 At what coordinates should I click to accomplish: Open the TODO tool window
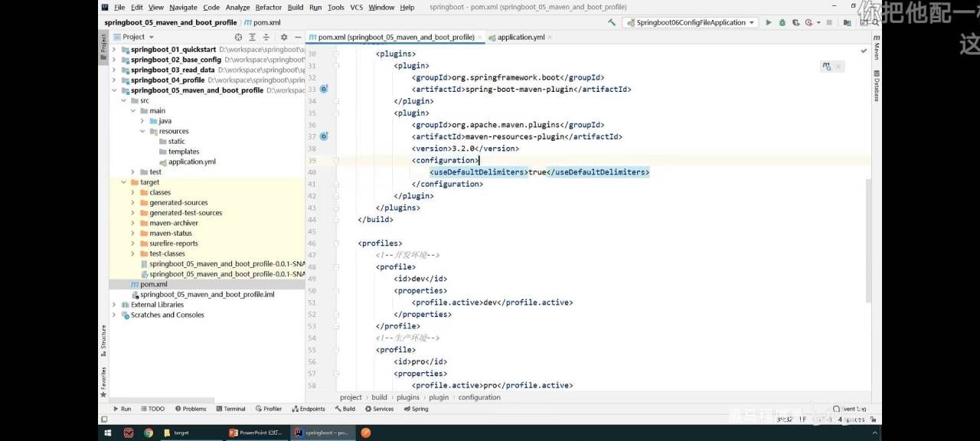(x=152, y=409)
